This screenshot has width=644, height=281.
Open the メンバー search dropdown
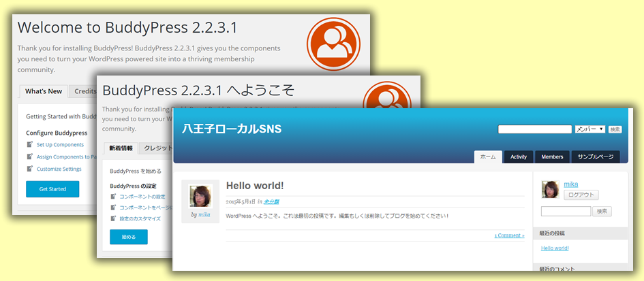(590, 129)
